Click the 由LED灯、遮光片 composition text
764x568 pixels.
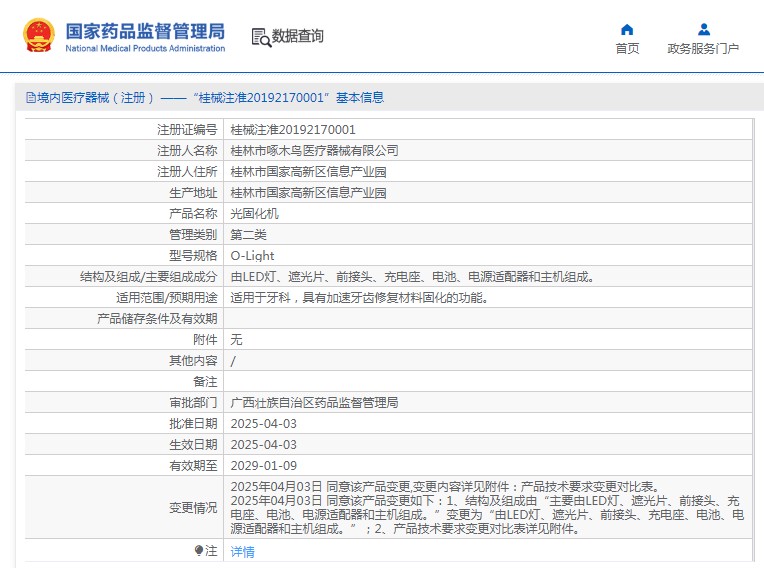coord(413,277)
